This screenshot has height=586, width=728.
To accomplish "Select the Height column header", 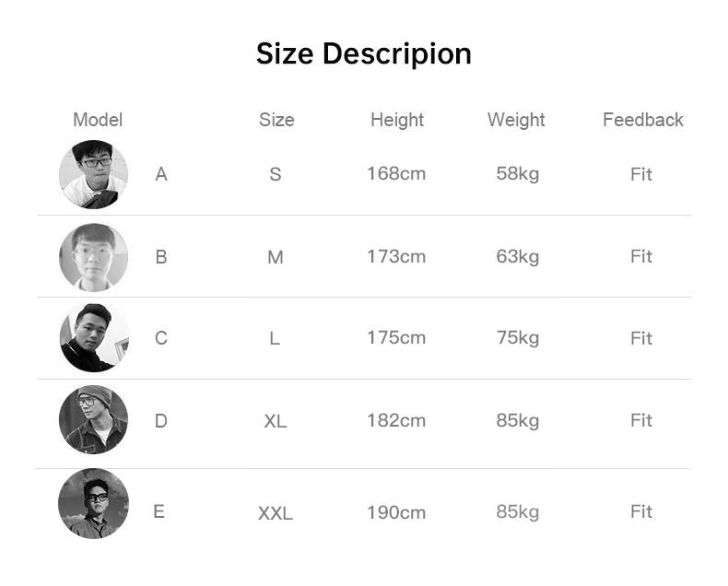I will (397, 120).
